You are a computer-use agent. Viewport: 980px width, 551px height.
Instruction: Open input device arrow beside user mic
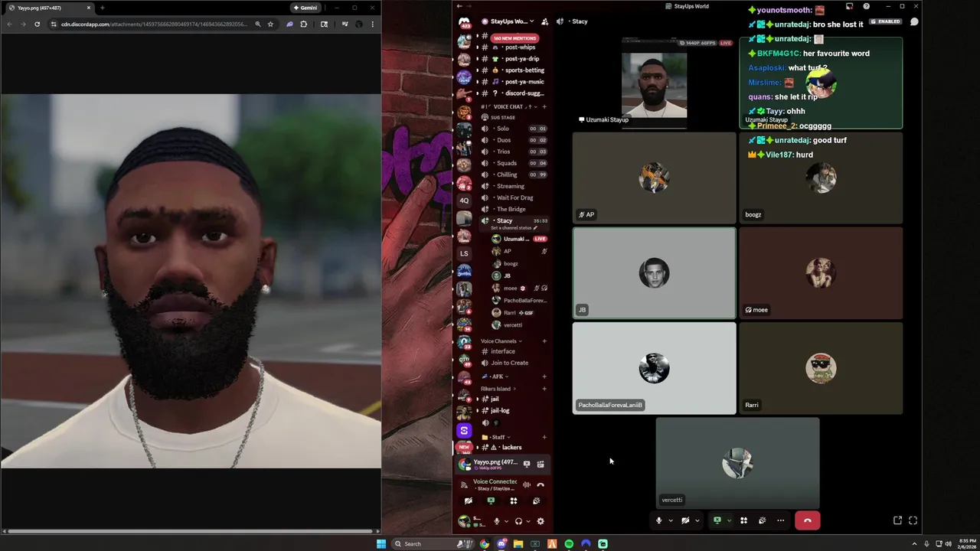coord(505,521)
